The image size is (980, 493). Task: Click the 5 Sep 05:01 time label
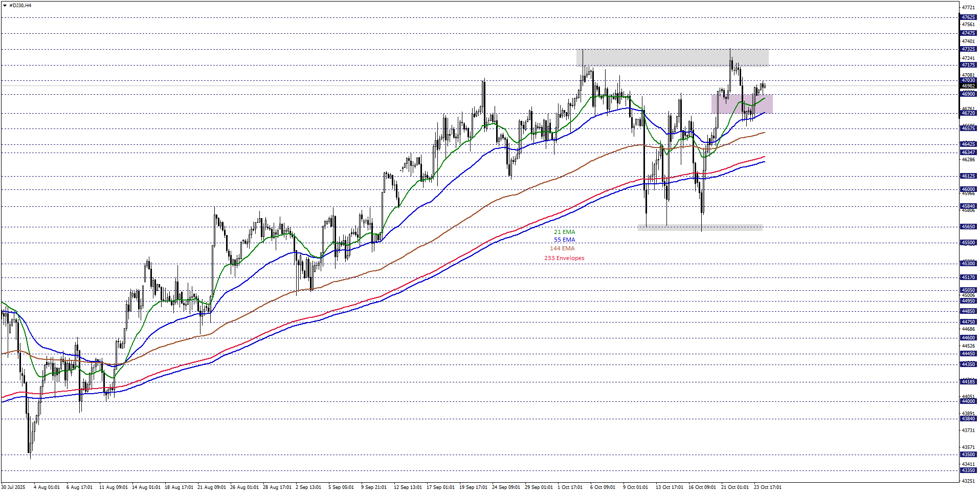coord(341,487)
